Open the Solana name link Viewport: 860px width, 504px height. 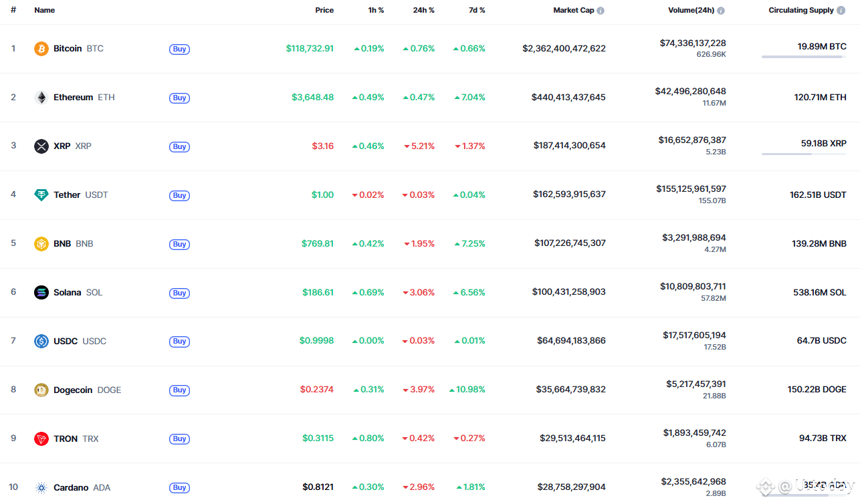[x=67, y=292]
